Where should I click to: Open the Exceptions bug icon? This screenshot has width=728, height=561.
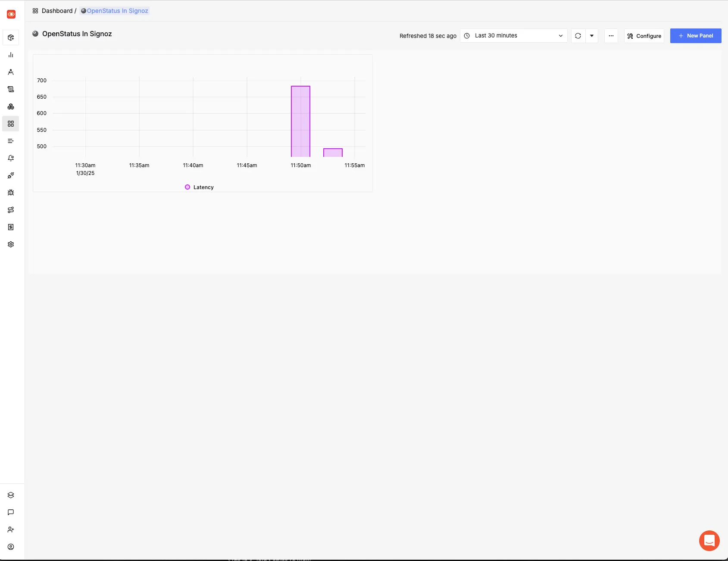point(11,193)
